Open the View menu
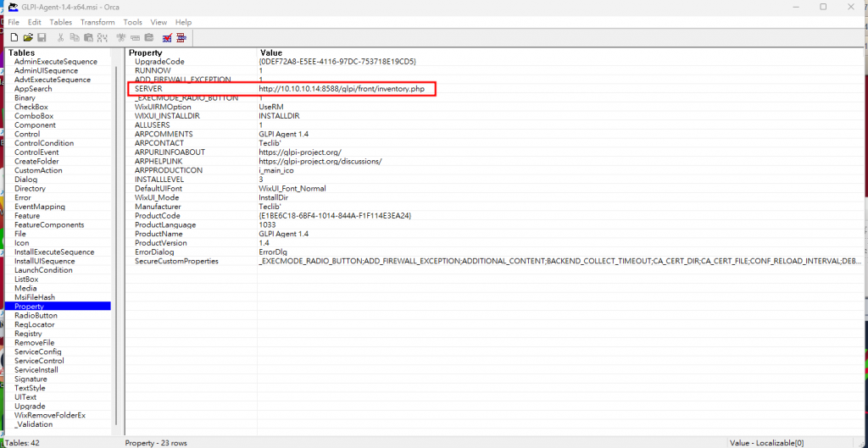The height and width of the screenshot is (448, 868). (159, 22)
